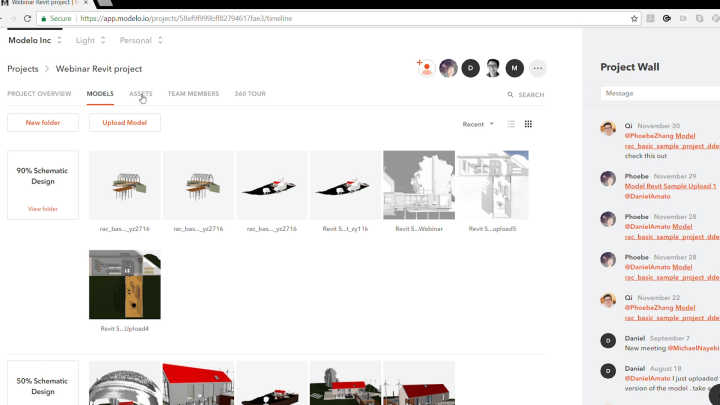Open Revit S...t_zy116 model thumbnail
The width and height of the screenshot is (720, 405).
(345, 185)
